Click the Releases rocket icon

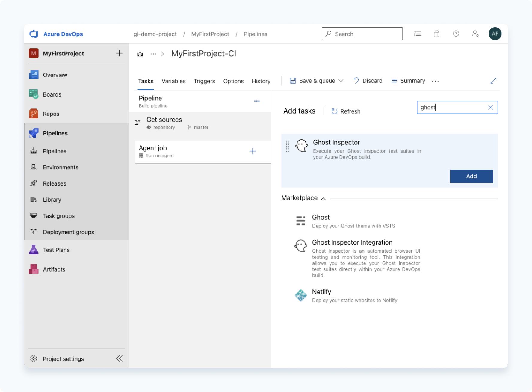[x=34, y=183]
